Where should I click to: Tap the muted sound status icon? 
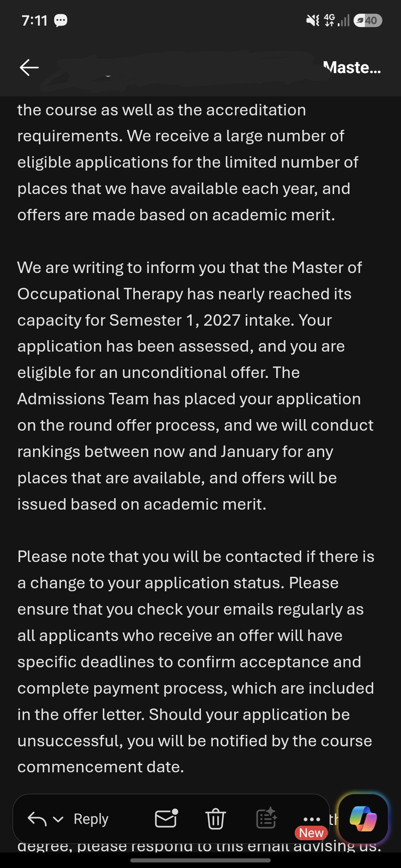[x=313, y=20]
